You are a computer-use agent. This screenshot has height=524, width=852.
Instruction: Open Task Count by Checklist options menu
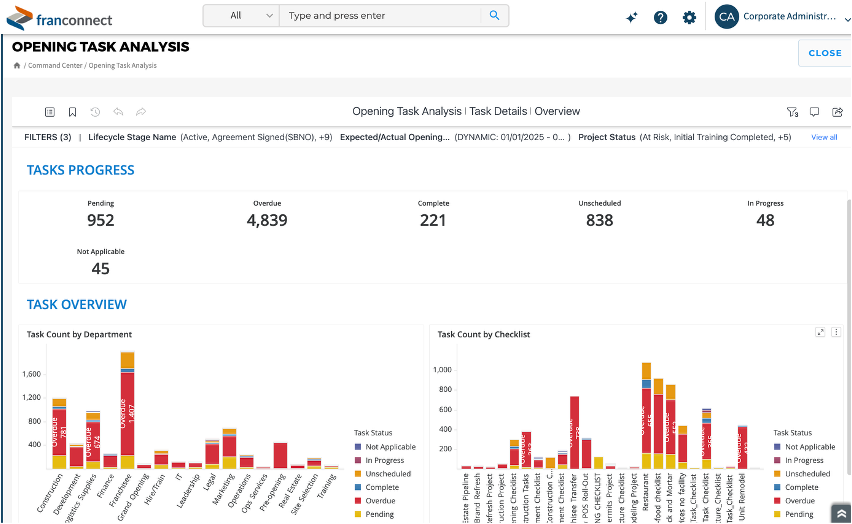836,332
